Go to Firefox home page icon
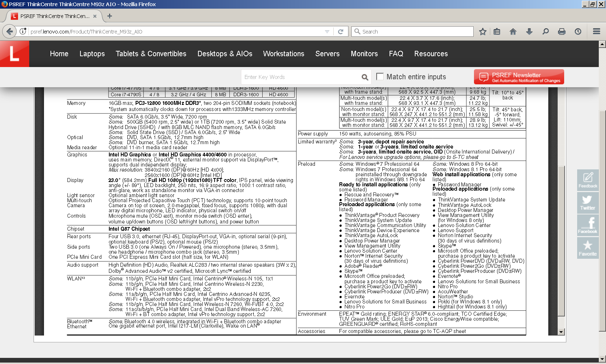 point(513,31)
